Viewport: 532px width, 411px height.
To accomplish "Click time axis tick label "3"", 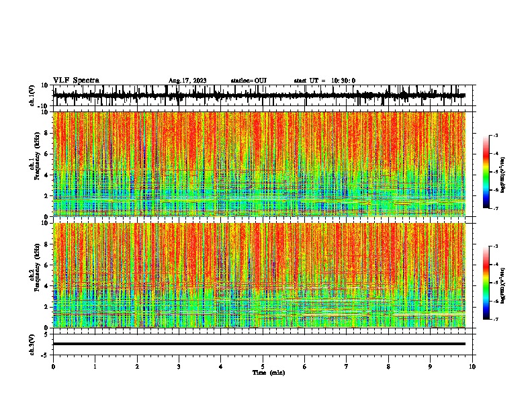I will pyautogui.click(x=179, y=367).
